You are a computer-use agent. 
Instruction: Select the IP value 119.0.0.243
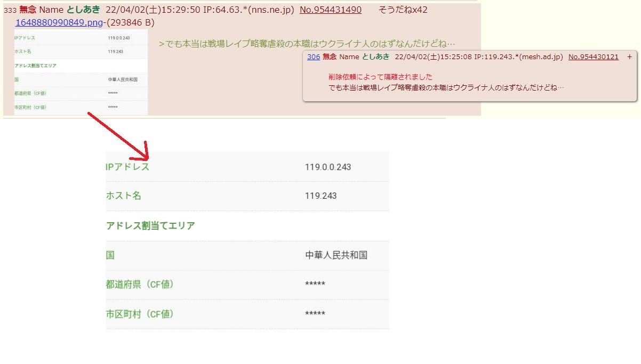click(x=328, y=167)
